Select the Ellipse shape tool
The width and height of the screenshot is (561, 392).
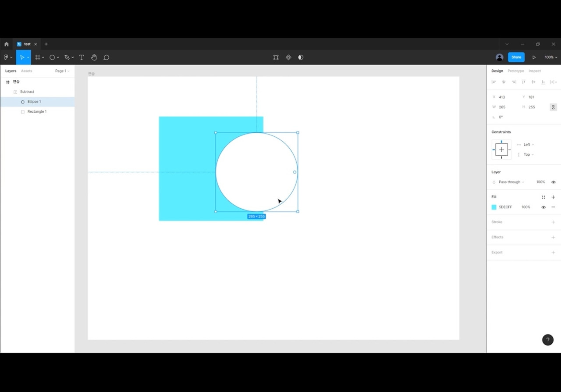tap(52, 57)
